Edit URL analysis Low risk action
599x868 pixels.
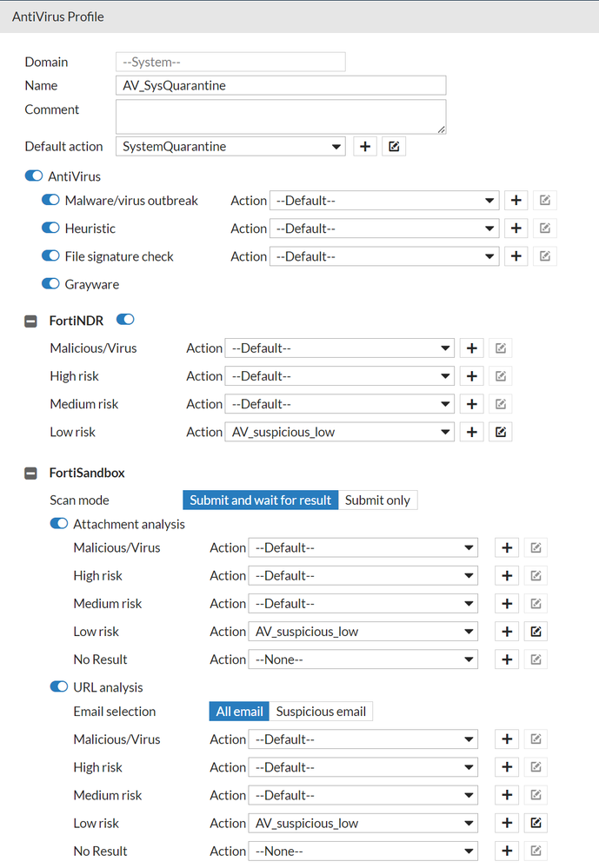[536, 823]
